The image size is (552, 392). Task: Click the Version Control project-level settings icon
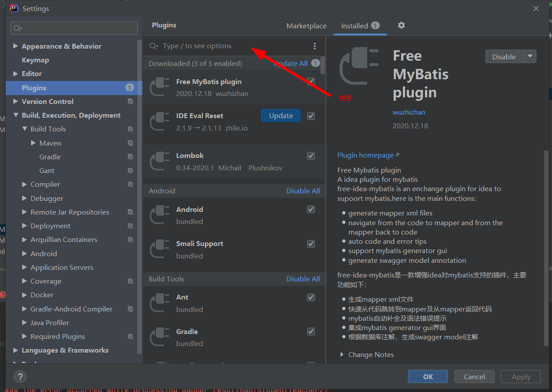click(x=130, y=101)
